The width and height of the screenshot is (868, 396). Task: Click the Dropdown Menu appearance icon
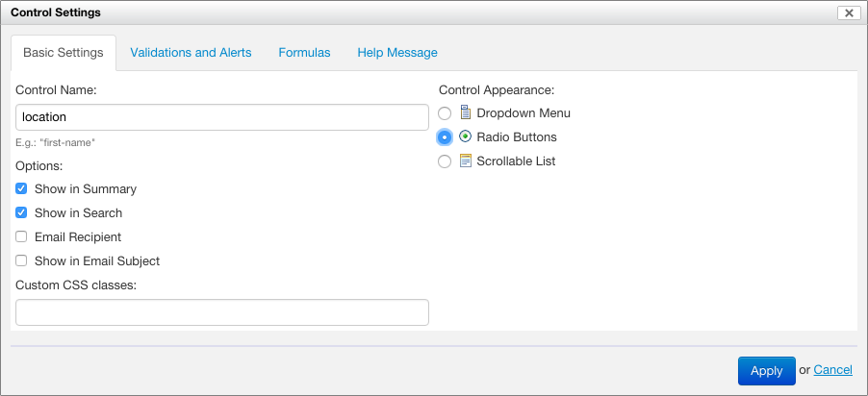tap(466, 112)
